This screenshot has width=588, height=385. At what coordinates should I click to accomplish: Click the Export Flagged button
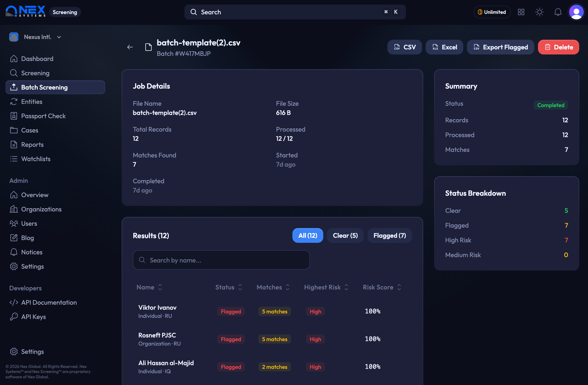(500, 47)
